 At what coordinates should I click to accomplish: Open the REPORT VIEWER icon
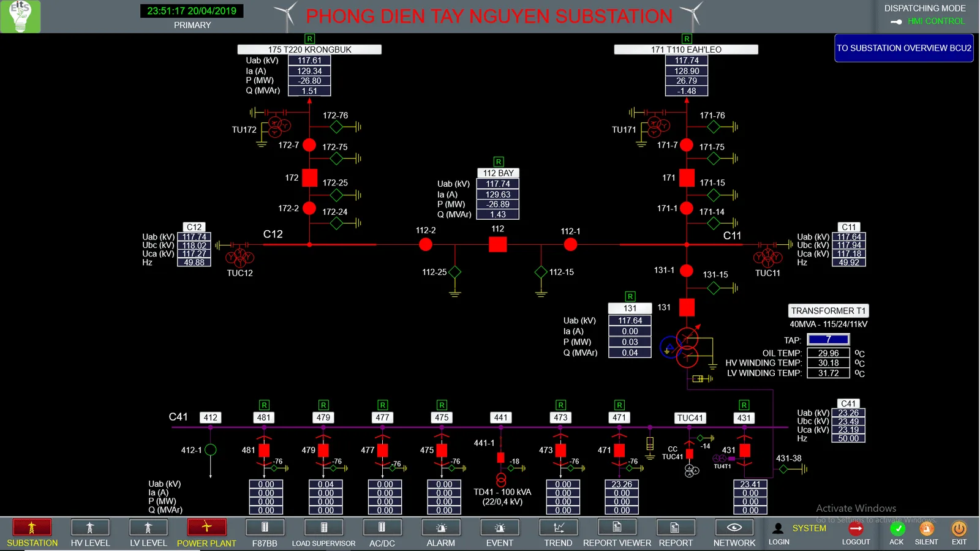pyautogui.click(x=617, y=527)
